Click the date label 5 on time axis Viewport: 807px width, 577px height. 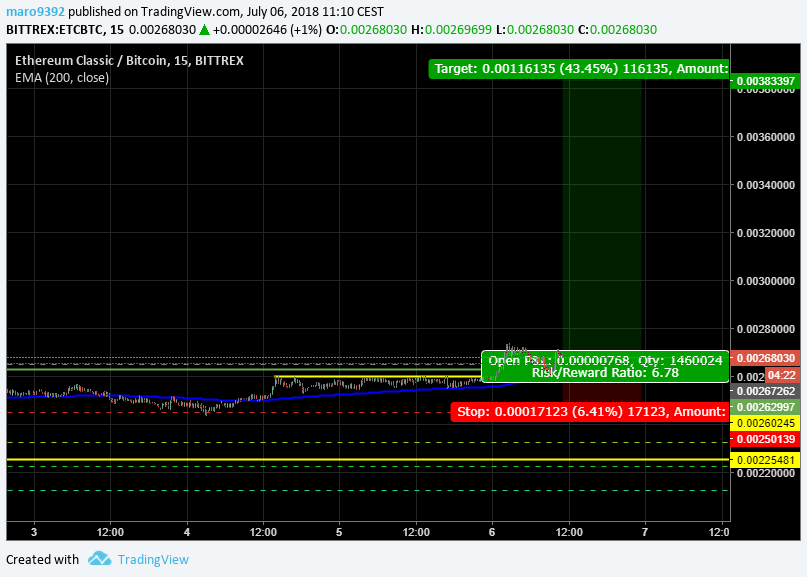339,532
